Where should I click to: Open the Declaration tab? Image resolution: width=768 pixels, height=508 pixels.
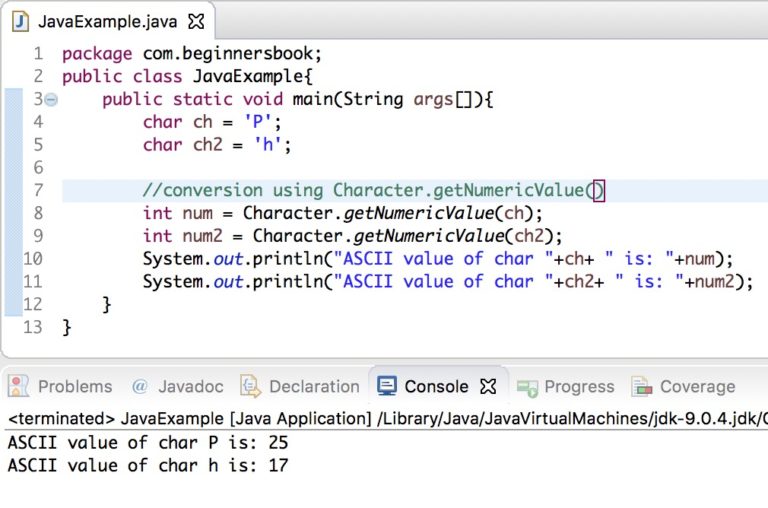314,387
